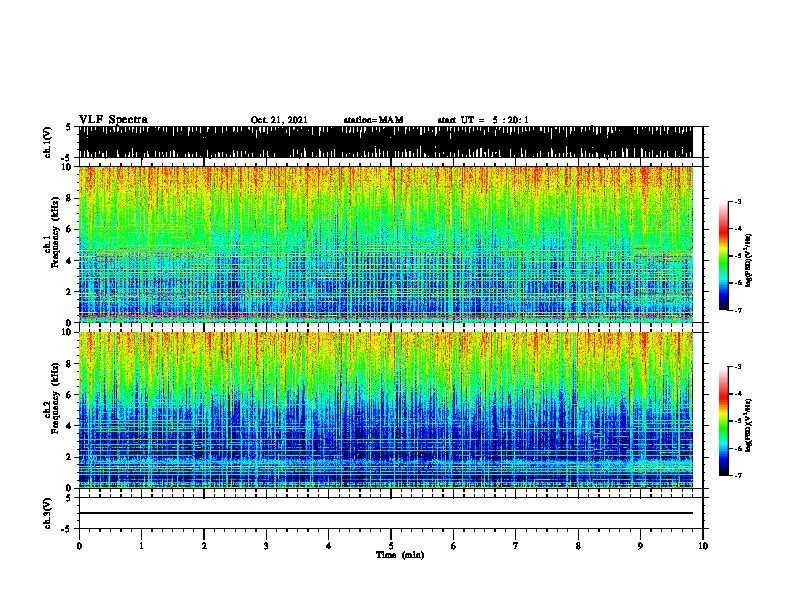Click the time axis tick label "9"

[x=640, y=546]
